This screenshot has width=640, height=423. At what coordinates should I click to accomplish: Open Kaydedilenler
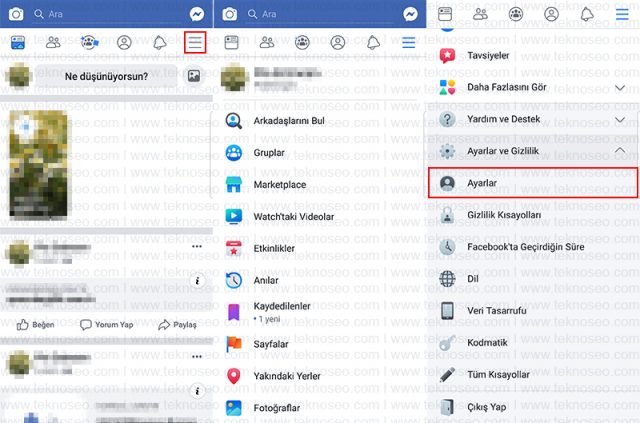point(319,312)
